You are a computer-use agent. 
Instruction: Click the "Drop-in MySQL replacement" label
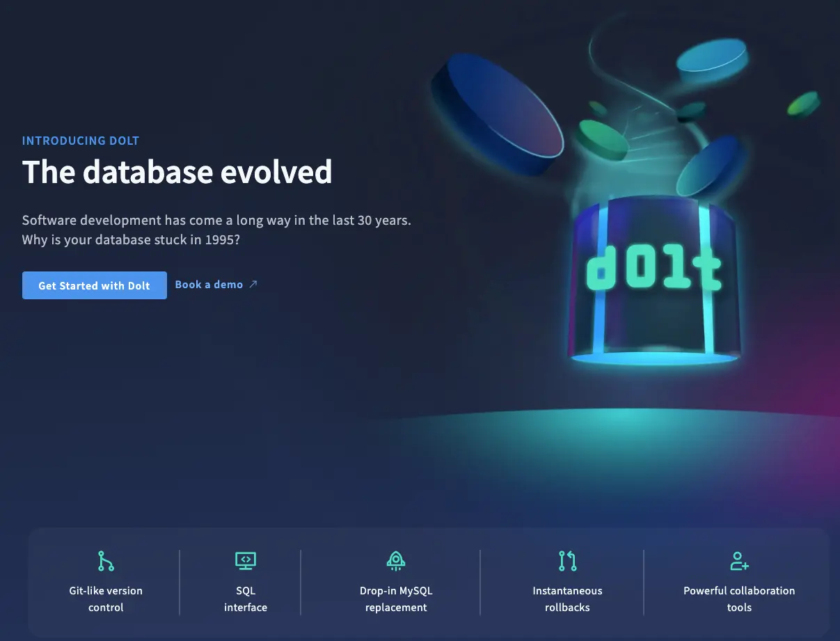coord(396,599)
